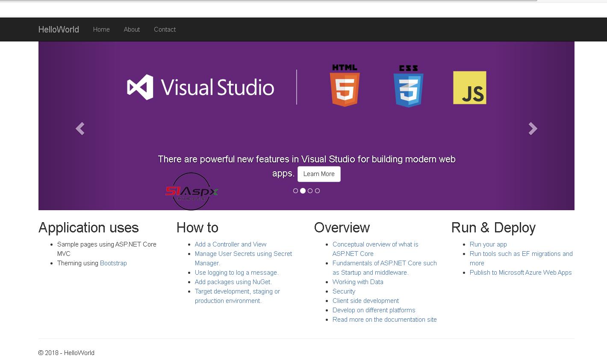Click the HTML5 shield icon
Screen dimensions: 607x364
click(345, 85)
